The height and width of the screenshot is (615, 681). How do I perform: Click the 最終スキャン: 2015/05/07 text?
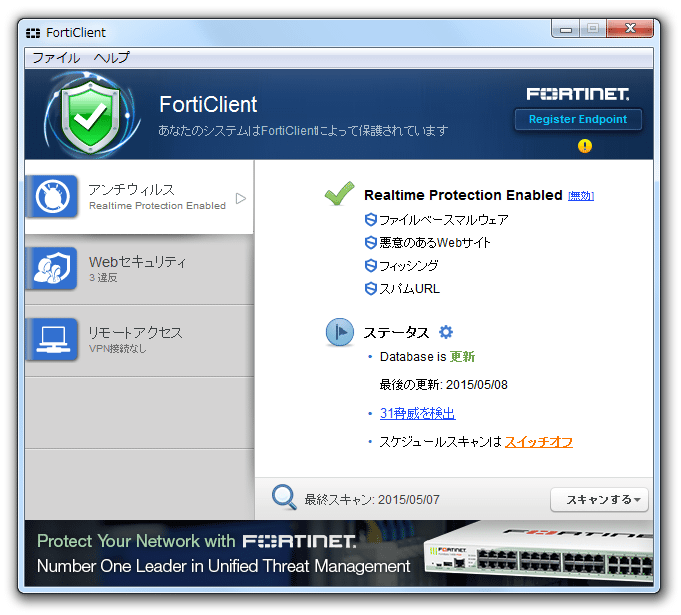coord(372,499)
